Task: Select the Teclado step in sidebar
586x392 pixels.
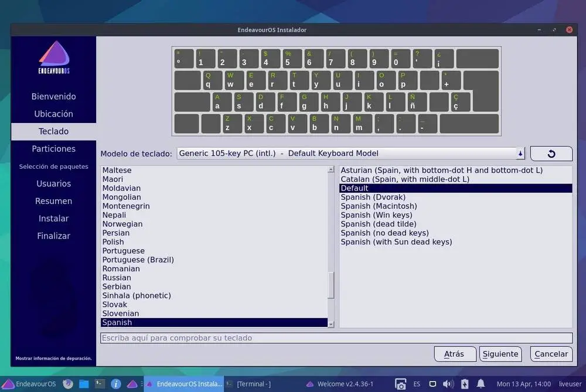Action: click(x=53, y=131)
